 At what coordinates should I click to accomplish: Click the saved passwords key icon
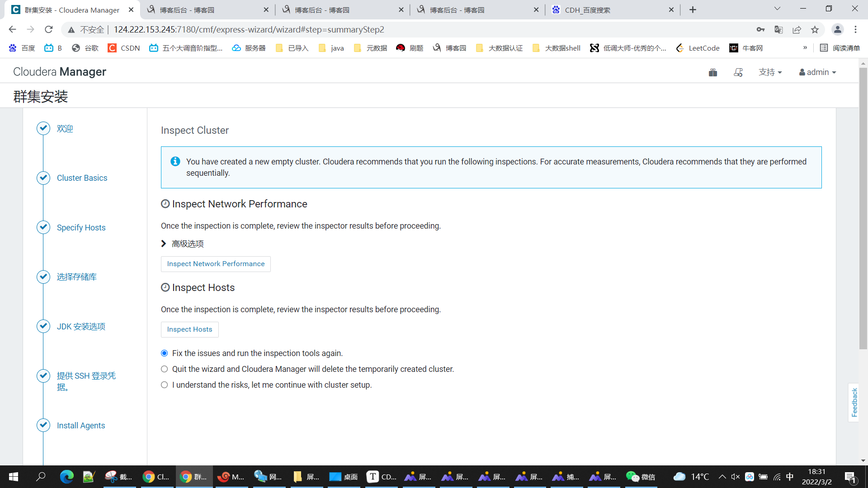point(760,30)
